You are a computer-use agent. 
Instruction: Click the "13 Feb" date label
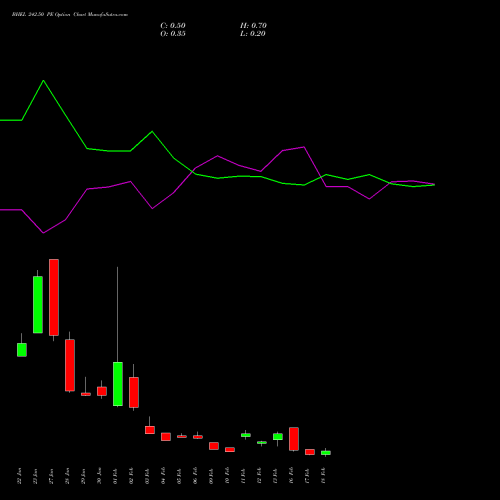[275, 476]
